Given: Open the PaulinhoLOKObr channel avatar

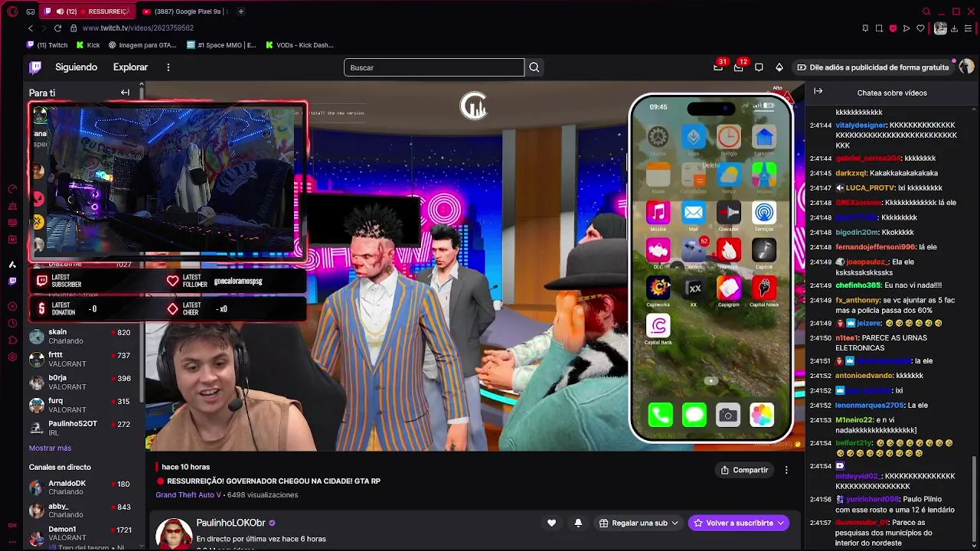Looking at the screenshot, I should coord(174,533).
